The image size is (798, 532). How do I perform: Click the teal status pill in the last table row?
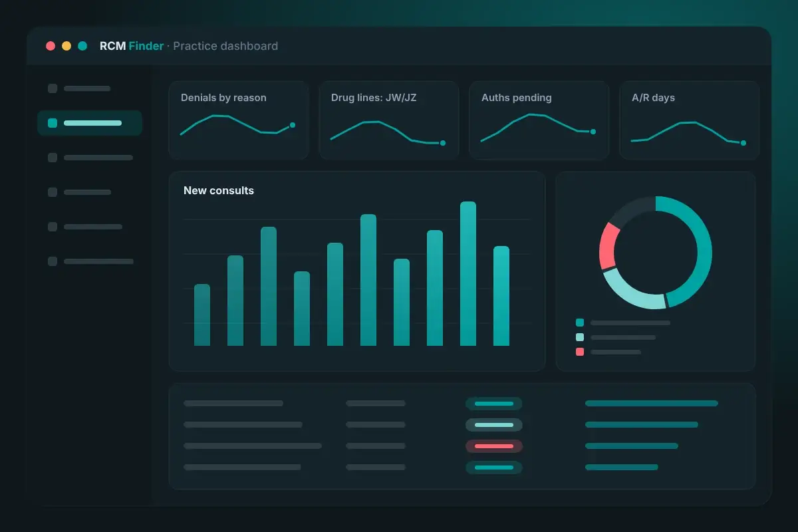click(x=494, y=467)
